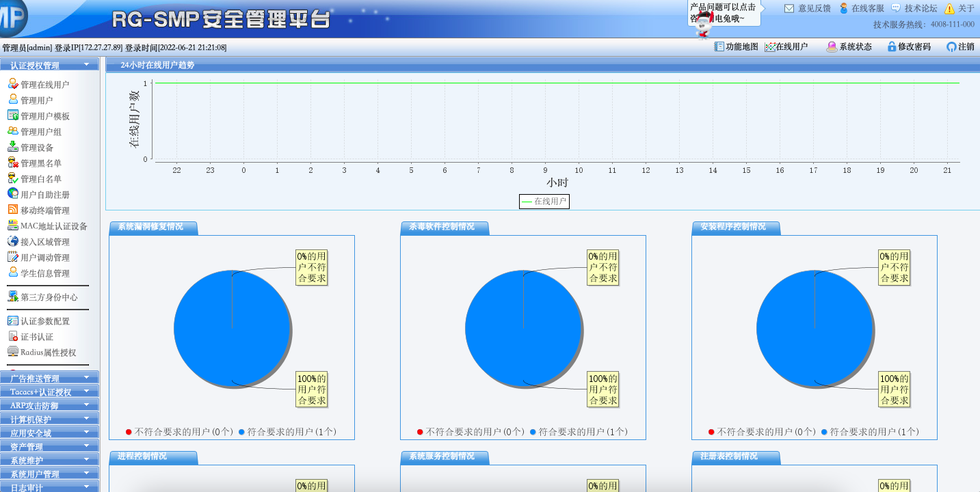Click the 在线用户 chart legend
Screen dimensions: 980x492
[544, 202]
